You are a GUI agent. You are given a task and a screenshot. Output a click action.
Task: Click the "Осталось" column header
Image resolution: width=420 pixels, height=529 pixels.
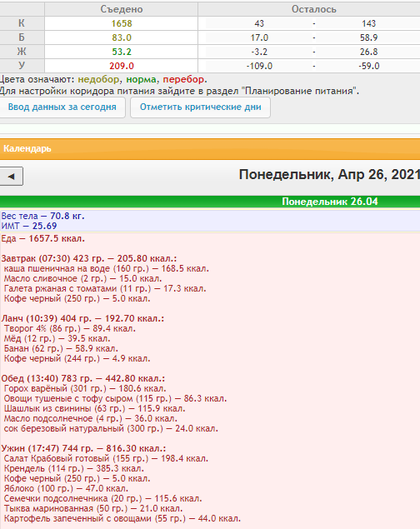313,9
